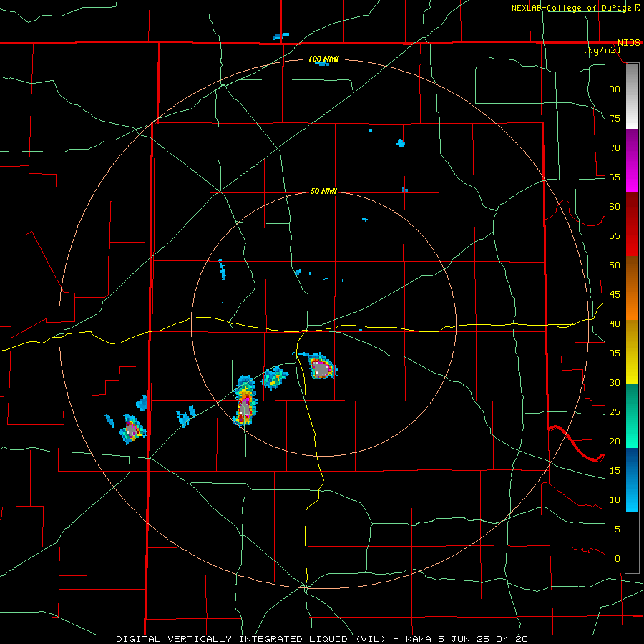644x644 pixels.
Task: Click the 40 value on the color scale
Action: coord(615,324)
